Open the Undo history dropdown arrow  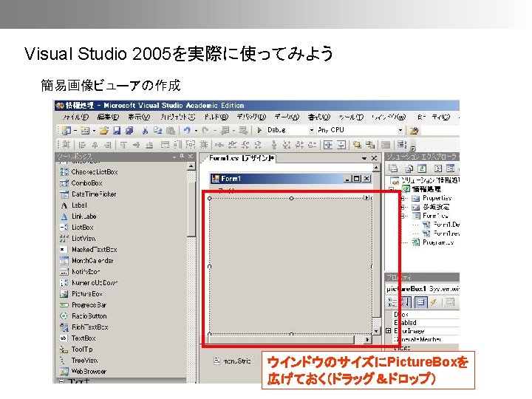tap(196, 131)
